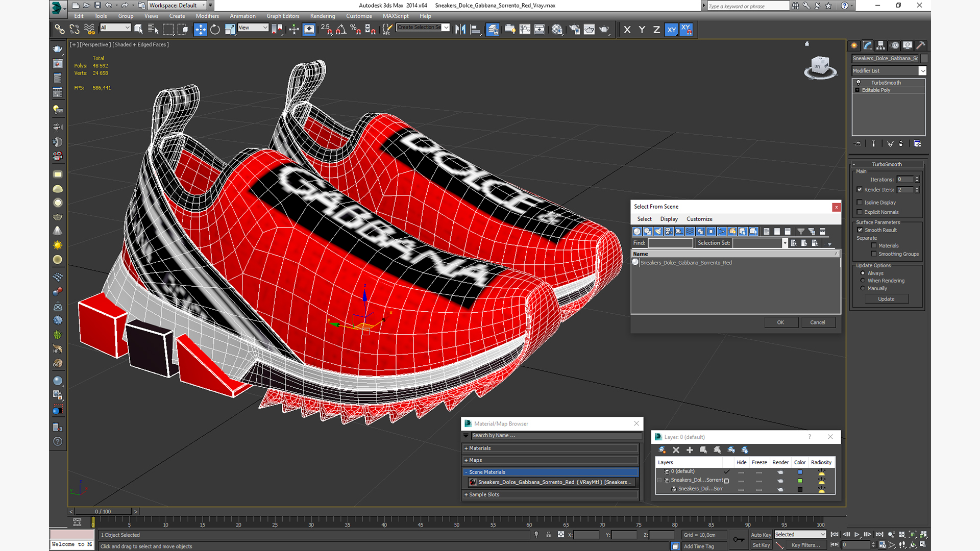Select the Select and Move tool
This screenshot has width=980, height=551.
(x=201, y=30)
